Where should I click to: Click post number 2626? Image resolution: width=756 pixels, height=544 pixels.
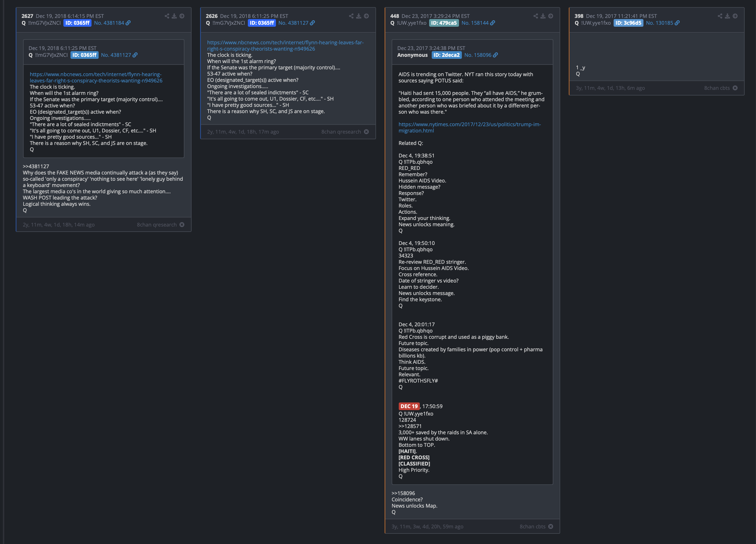[212, 16]
